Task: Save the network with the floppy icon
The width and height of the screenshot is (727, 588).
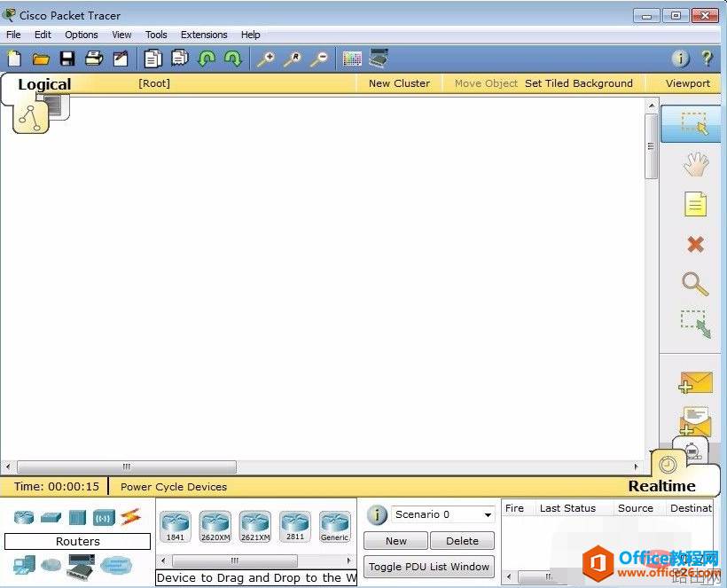Action: pyautogui.click(x=67, y=59)
